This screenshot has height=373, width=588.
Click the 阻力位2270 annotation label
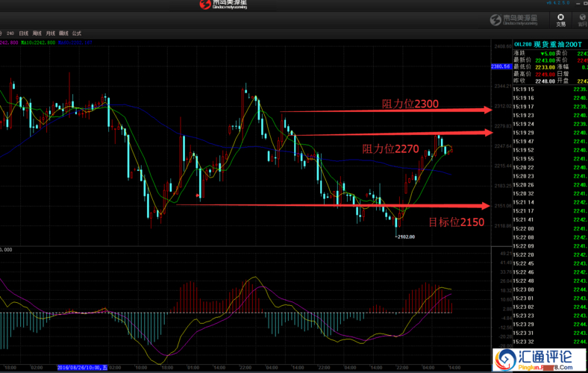390,149
